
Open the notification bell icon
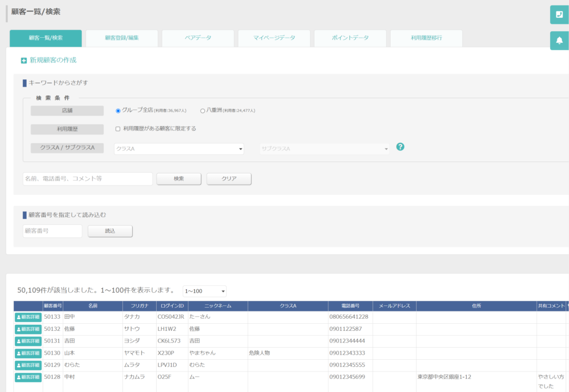coord(559,41)
